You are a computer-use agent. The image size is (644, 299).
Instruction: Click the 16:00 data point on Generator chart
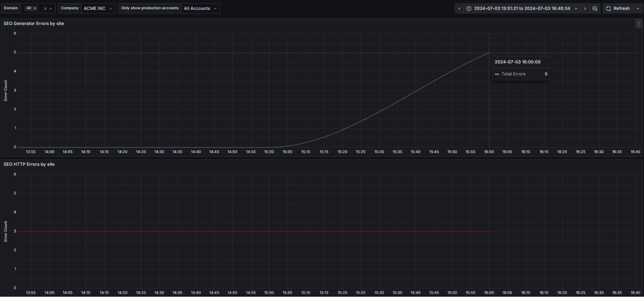[x=489, y=53]
